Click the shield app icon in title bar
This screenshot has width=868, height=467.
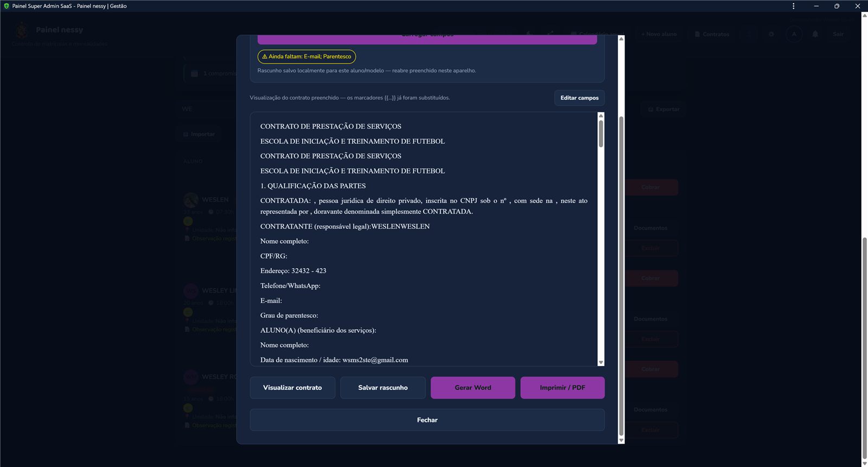click(7, 6)
